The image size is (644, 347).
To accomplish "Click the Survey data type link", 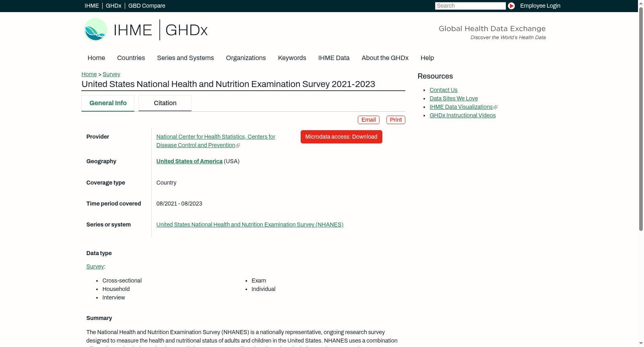I will 95,266.
